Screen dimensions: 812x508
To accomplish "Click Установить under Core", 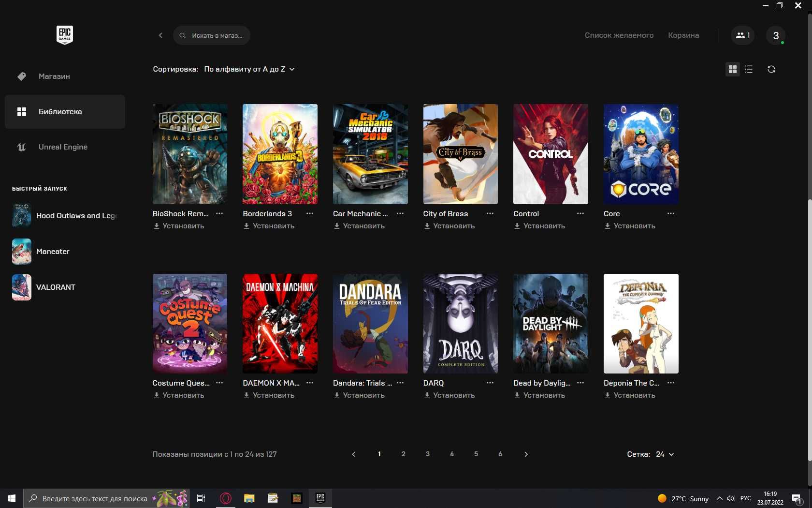I will pos(630,226).
